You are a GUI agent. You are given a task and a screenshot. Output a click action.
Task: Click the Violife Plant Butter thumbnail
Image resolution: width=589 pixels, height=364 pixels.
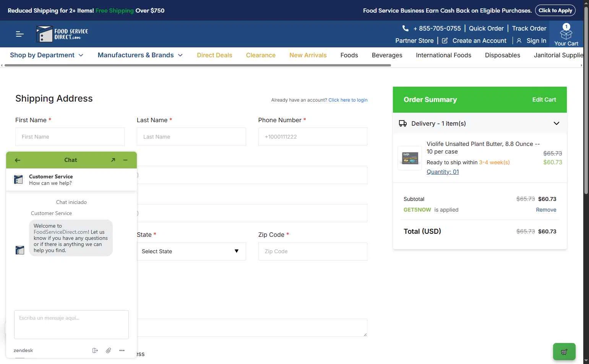point(410,158)
